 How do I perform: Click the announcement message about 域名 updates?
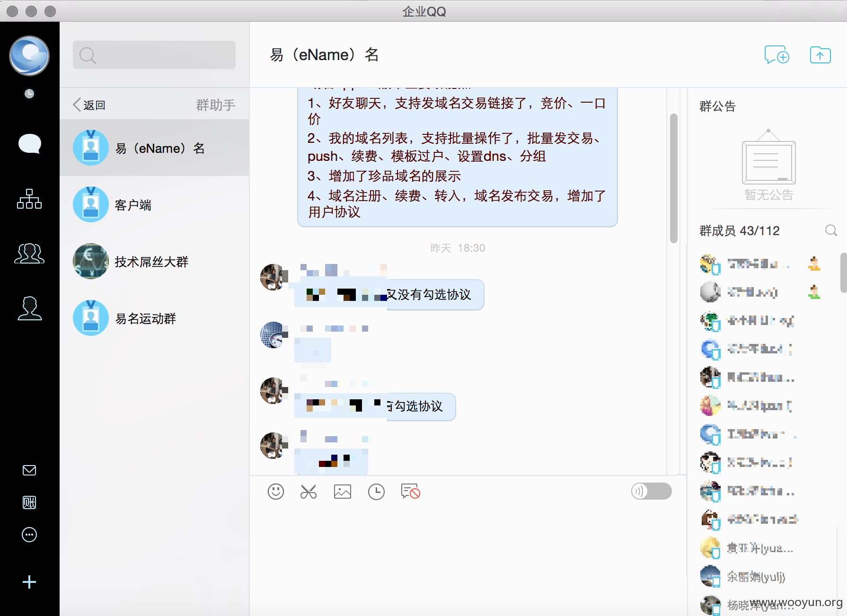coord(458,156)
